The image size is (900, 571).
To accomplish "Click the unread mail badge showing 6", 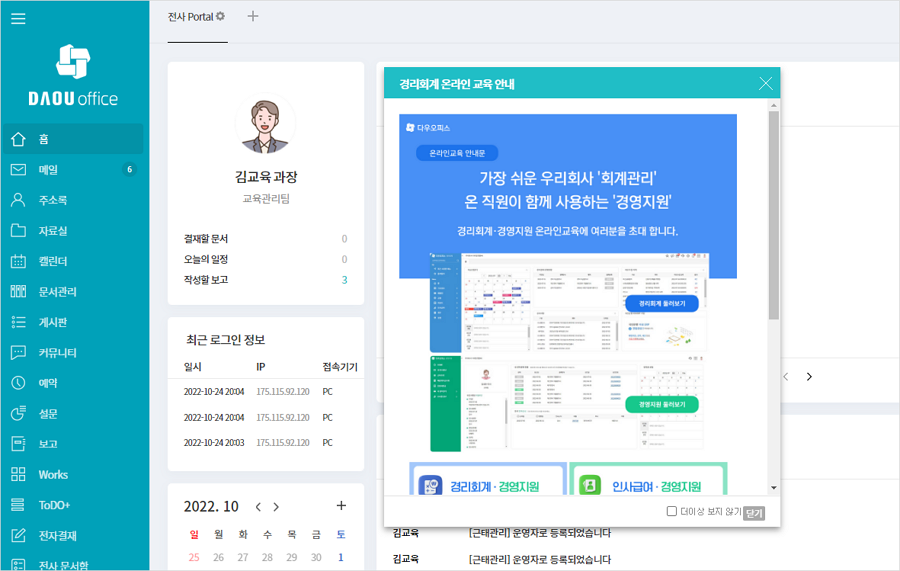I will coord(129,169).
